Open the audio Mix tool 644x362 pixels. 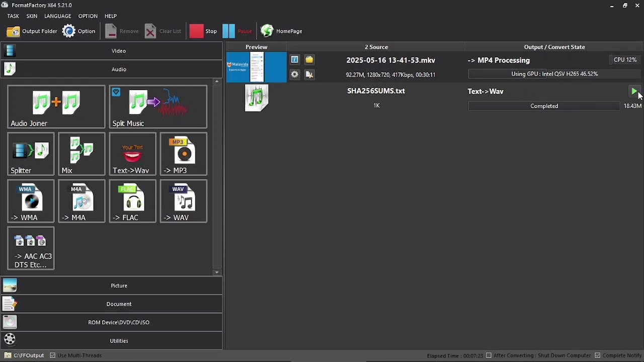click(82, 154)
